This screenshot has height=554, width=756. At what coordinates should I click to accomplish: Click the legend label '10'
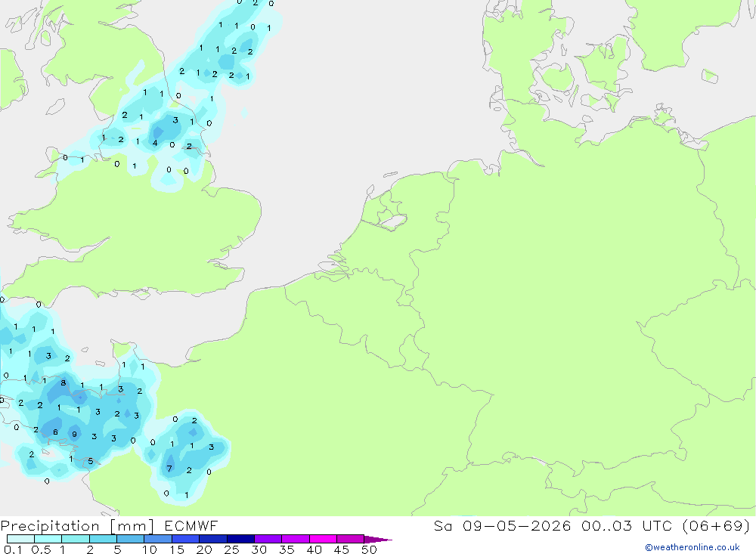point(149,549)
